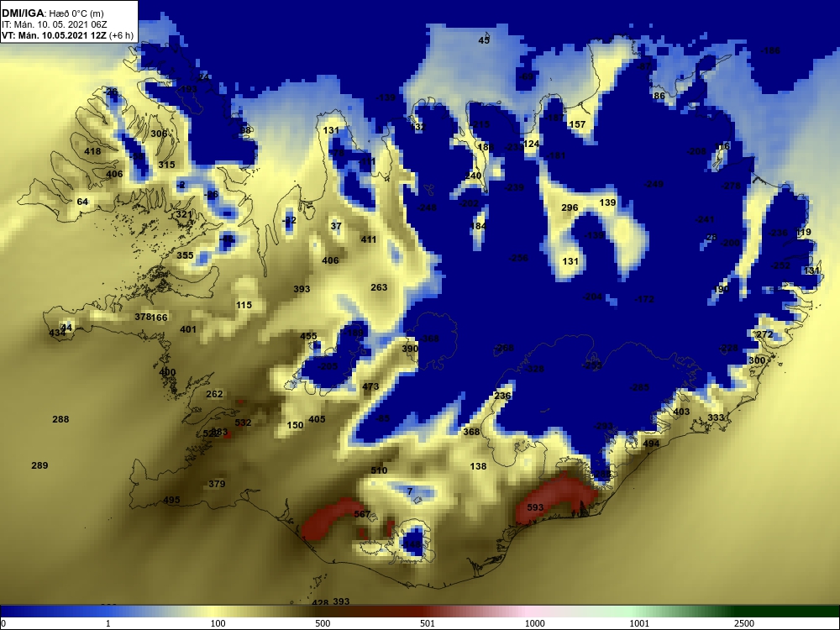Screen dimensions: 840x630
Task: Click the 306 height value
Action: click(x=159, y=134)
